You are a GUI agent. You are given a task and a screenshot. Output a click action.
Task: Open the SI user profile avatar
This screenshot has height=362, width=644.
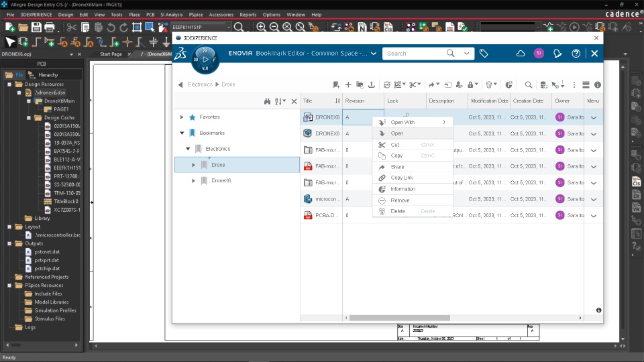[x=539, y=54]
